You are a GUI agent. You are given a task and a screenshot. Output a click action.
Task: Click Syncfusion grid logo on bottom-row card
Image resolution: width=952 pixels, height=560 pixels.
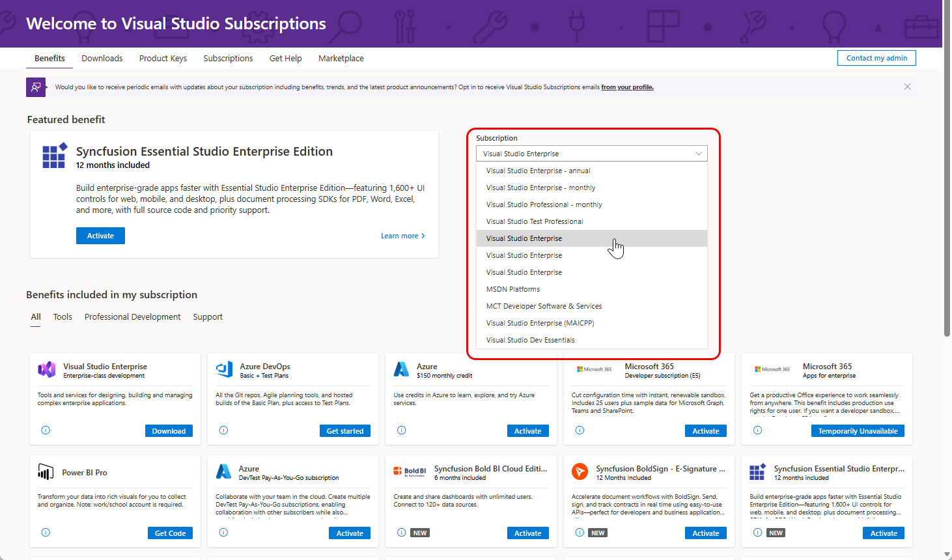coord(757,471)
